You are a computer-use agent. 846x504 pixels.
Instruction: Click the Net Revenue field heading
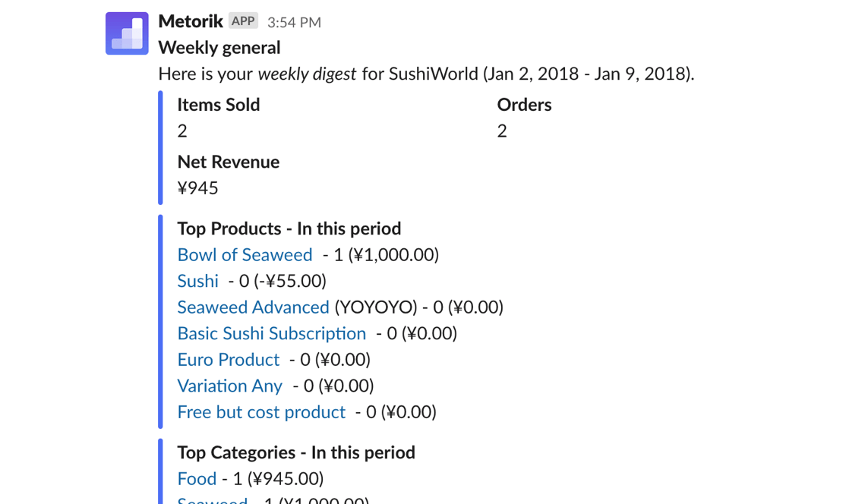[228, 162]
